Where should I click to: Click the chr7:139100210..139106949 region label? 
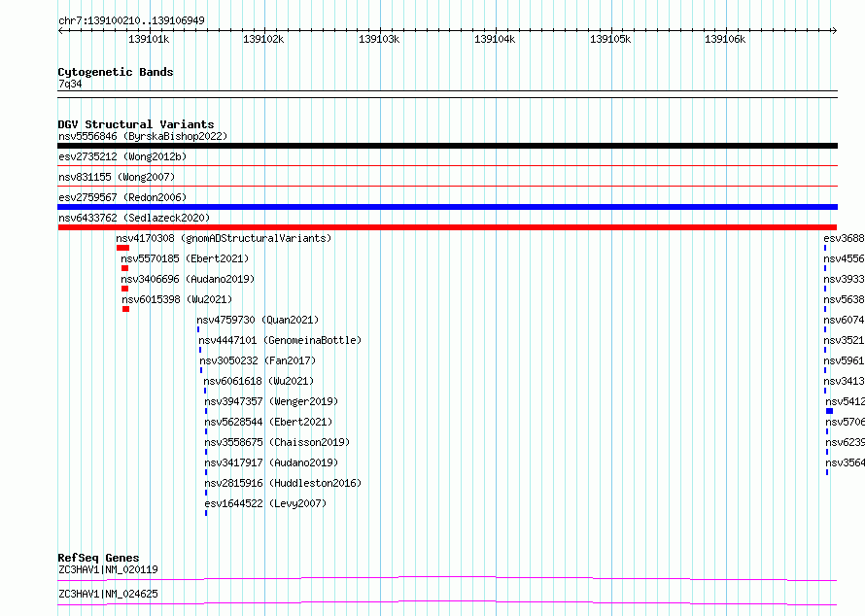tap(131, 20)
